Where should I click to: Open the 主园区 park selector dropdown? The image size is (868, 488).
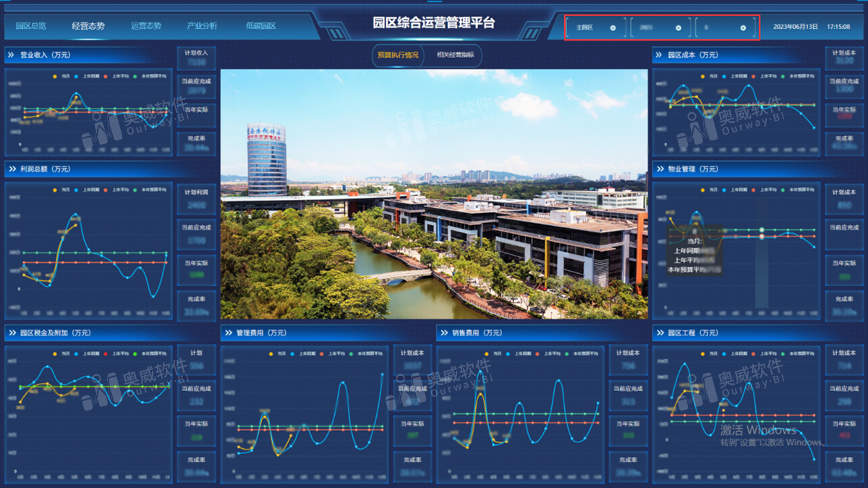595,28
